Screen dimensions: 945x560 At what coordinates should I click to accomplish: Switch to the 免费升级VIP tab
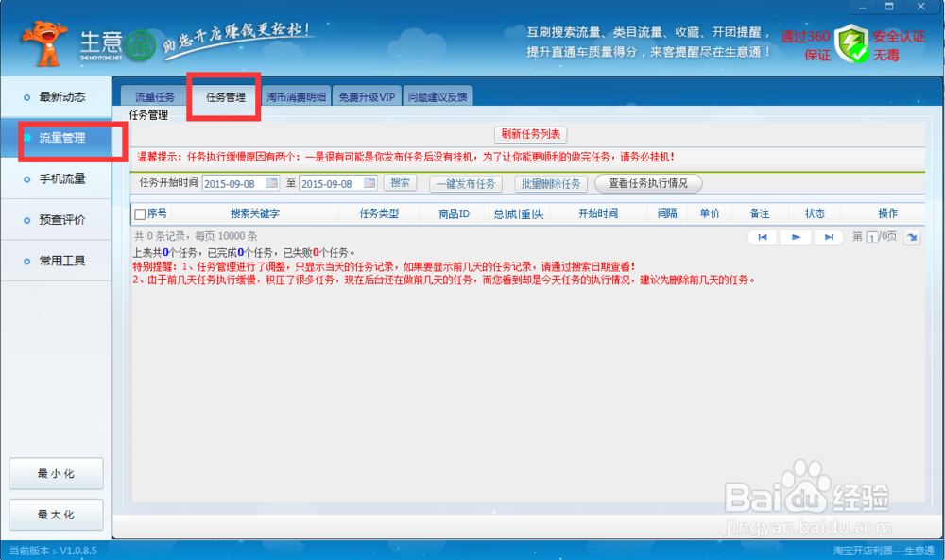click(368, 94)
